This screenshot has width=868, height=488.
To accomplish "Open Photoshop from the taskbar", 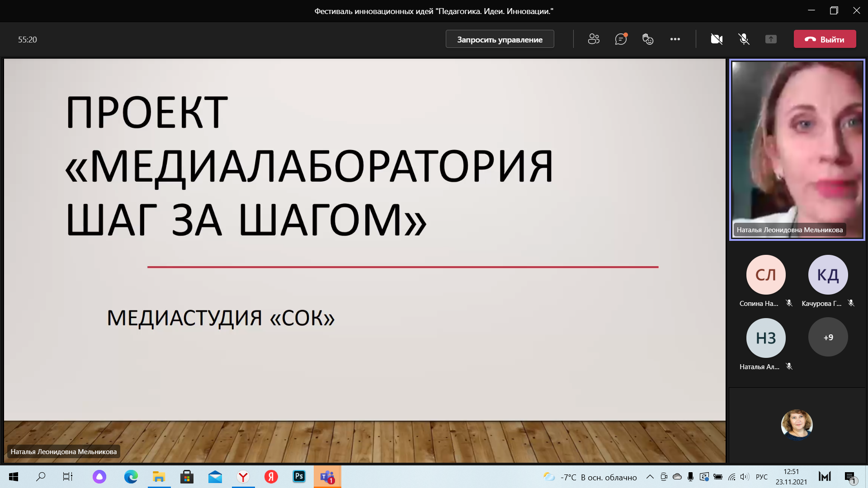I will pyautogui.click(x=299, y=477).
